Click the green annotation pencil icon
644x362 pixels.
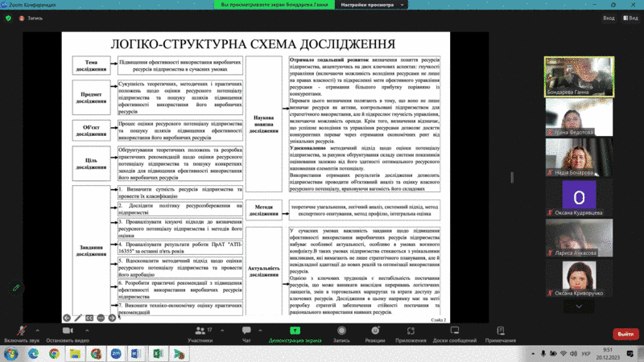tap(16, 288)
